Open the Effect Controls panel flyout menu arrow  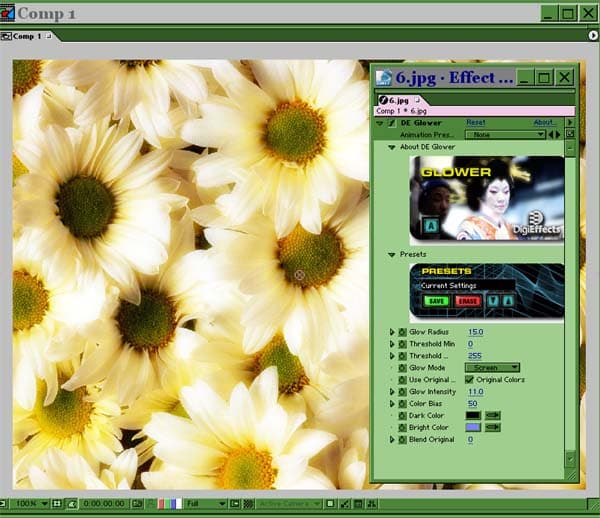pos(570,122)
